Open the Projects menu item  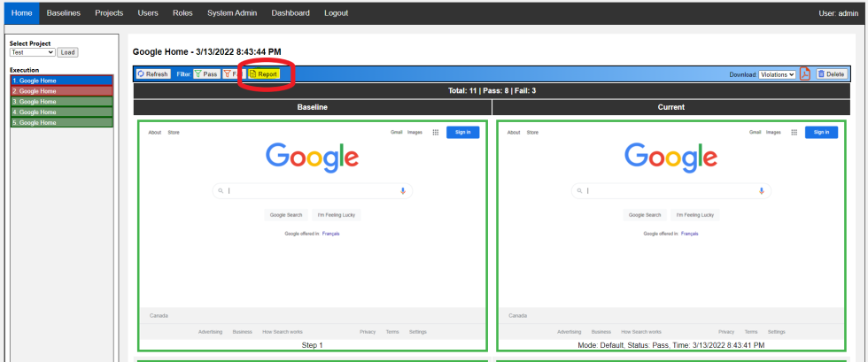pos(109,13)
